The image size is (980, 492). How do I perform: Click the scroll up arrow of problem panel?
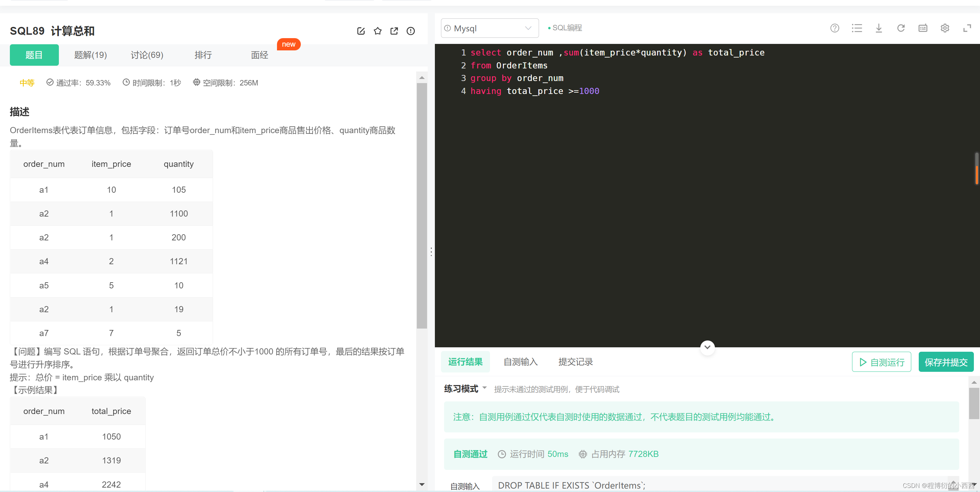click(422, 77)
